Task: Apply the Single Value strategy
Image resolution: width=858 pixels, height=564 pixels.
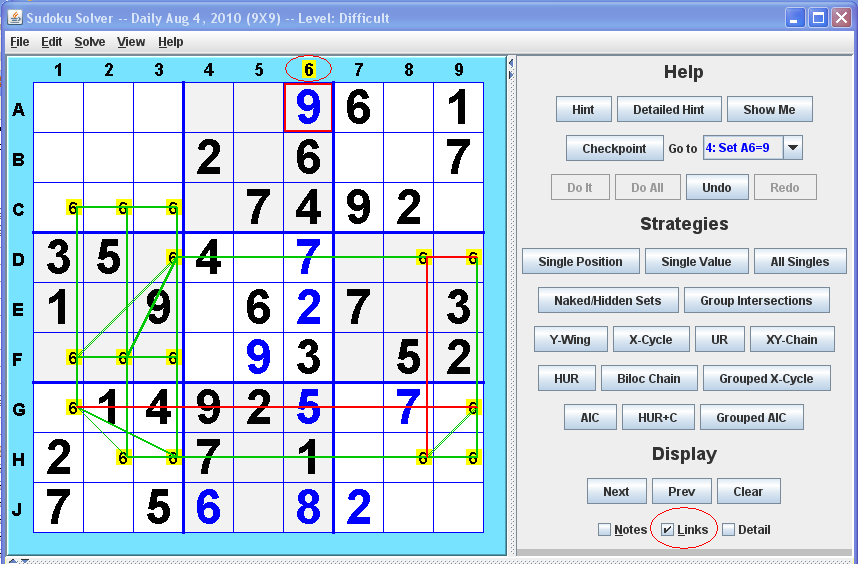Action: (696, 261)
